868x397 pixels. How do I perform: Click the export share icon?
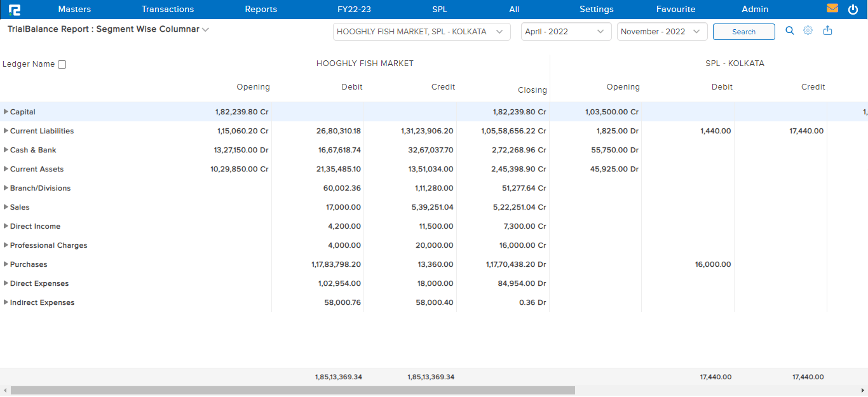tap(827, 30)
